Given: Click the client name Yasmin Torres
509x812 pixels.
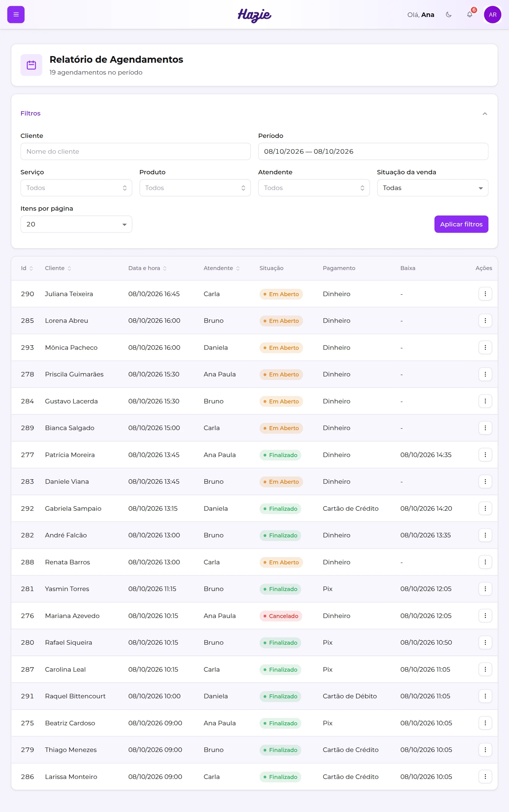Looking at the screenshot, I should pyautogui.click(x=67, y=589).
